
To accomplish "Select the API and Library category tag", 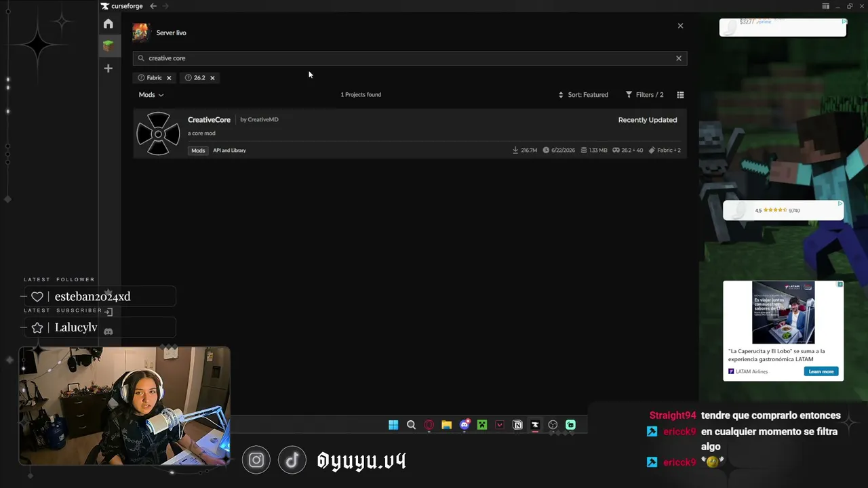I will (x=229, y=150).
